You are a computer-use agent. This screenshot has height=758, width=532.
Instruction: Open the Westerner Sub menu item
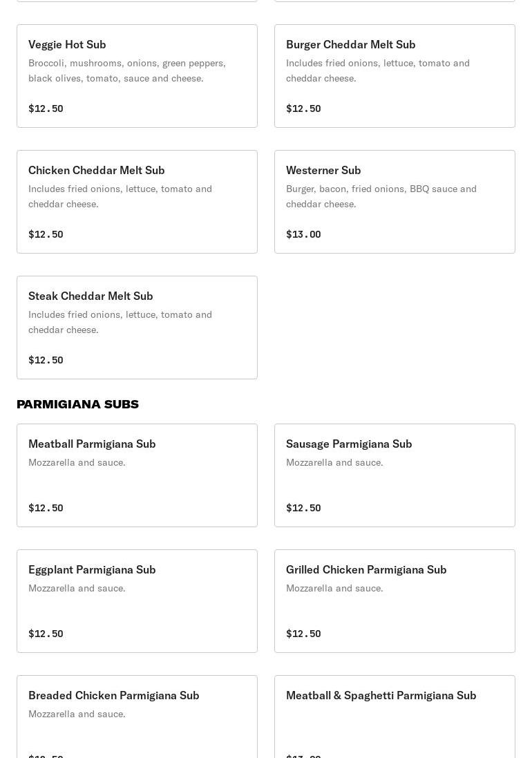(395, 202)
